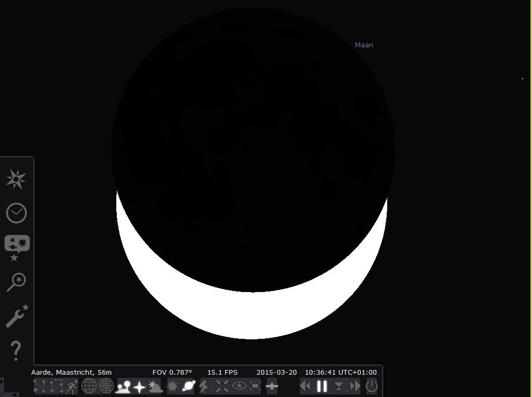The height and width of the screenshot is (397, 532).
Task: Open the Sky and viewing options window
Action: coord(17,248)
